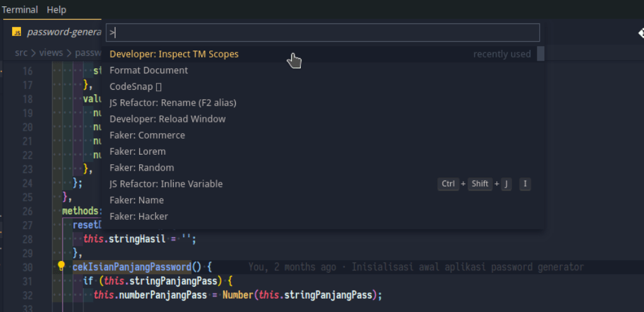Select the Format Document command
This screenshot has width=644, height=312.
click(149, 70)
